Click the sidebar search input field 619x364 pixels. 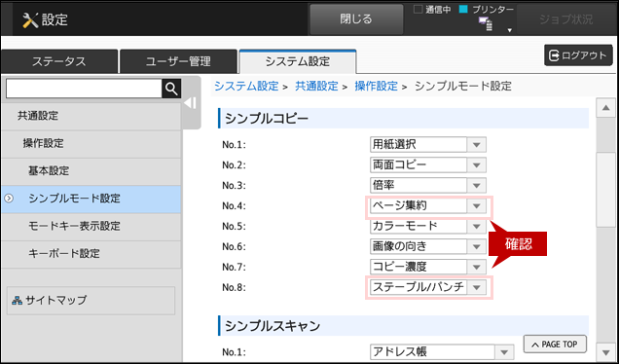pos(84,89)
